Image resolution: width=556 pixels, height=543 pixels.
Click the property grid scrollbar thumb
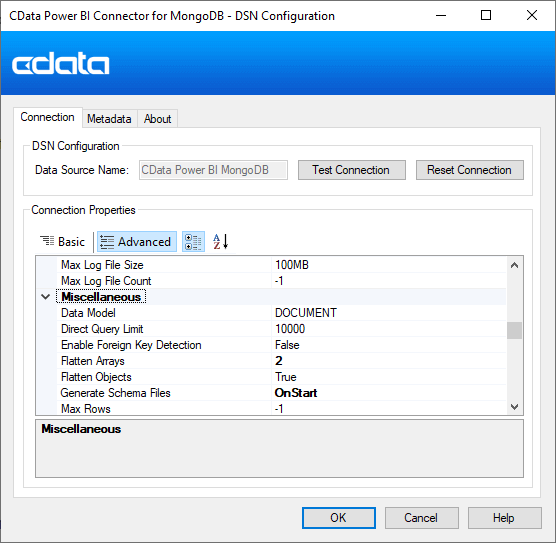tap(515, 331)
